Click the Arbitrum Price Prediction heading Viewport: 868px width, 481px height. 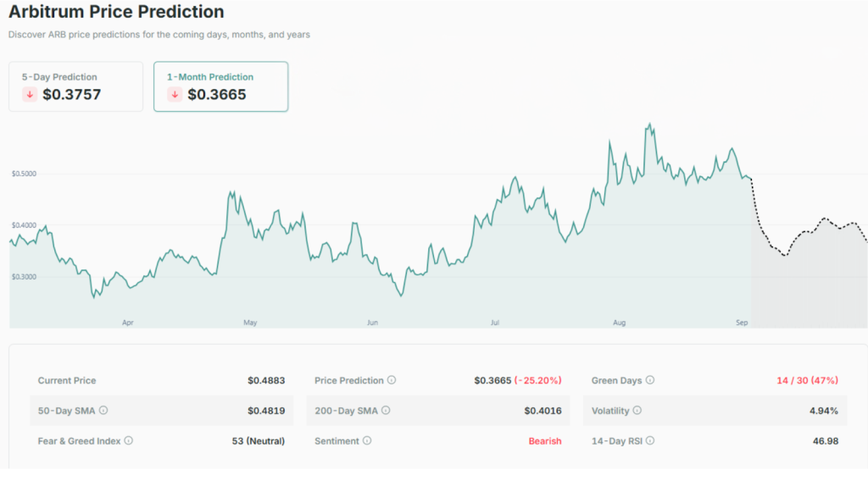[x=116, y=12]
